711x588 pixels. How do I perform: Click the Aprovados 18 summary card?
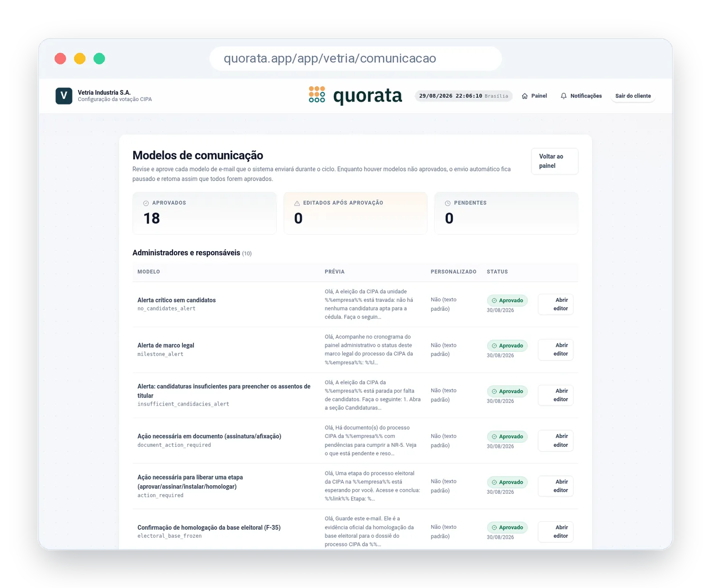point(204,213)
